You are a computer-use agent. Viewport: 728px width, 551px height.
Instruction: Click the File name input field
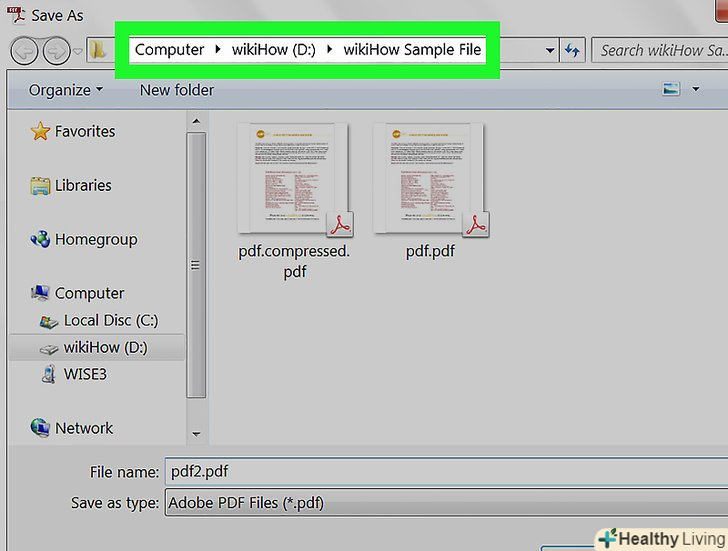click(x=446, y=472)
